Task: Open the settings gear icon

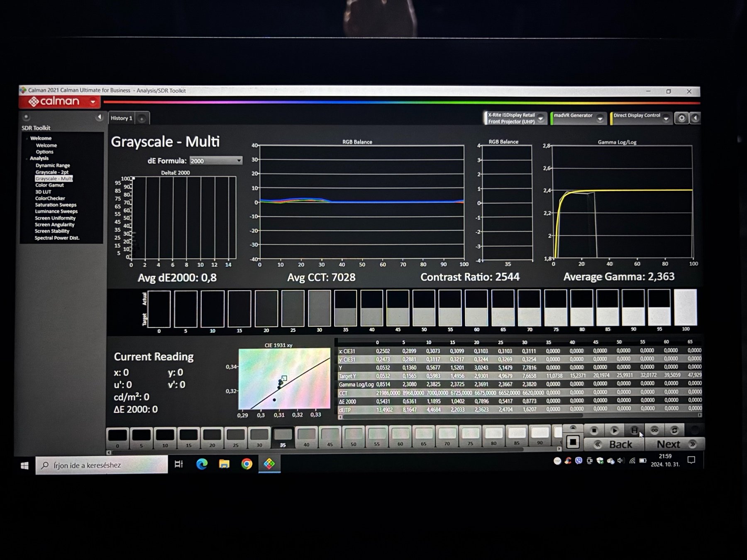Action: pyautogui.click(x=681, y=118)
